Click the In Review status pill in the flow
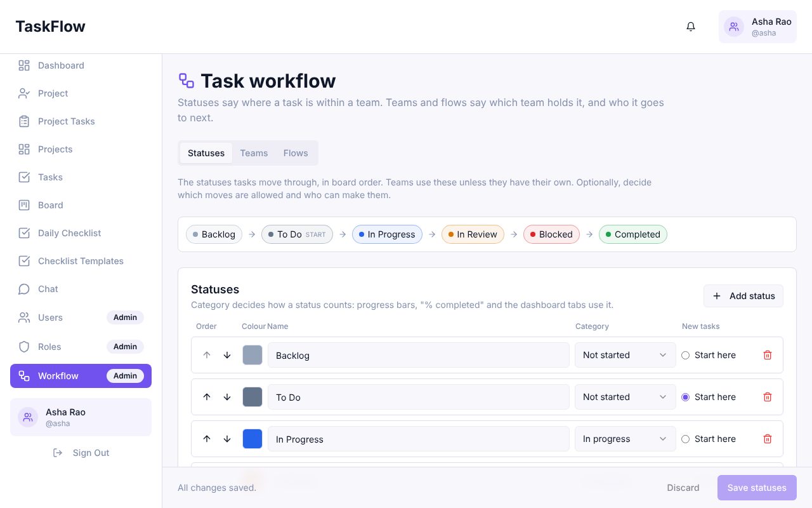 (x=473, y=234)
